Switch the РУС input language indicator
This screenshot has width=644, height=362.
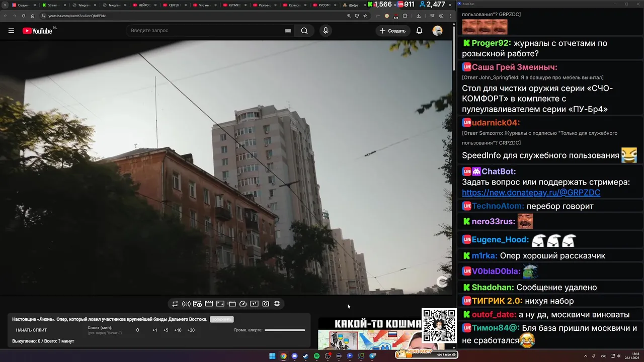pos(603,356)
